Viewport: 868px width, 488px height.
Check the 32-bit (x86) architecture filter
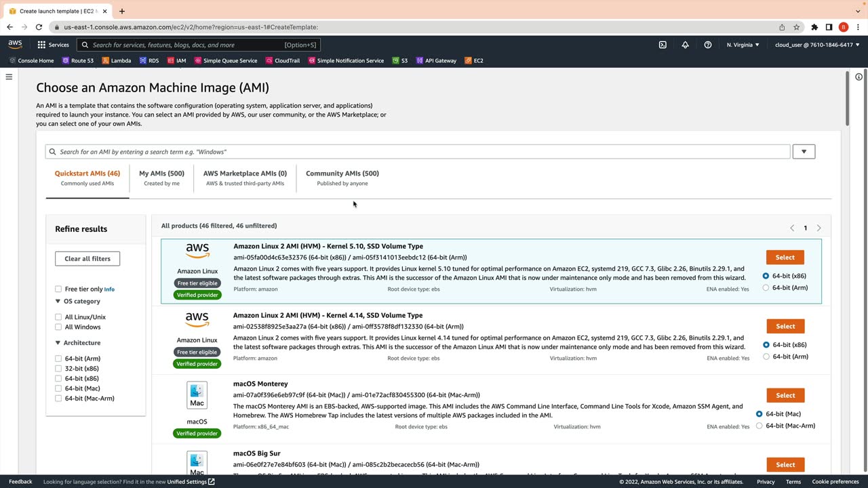pos(58,369)
